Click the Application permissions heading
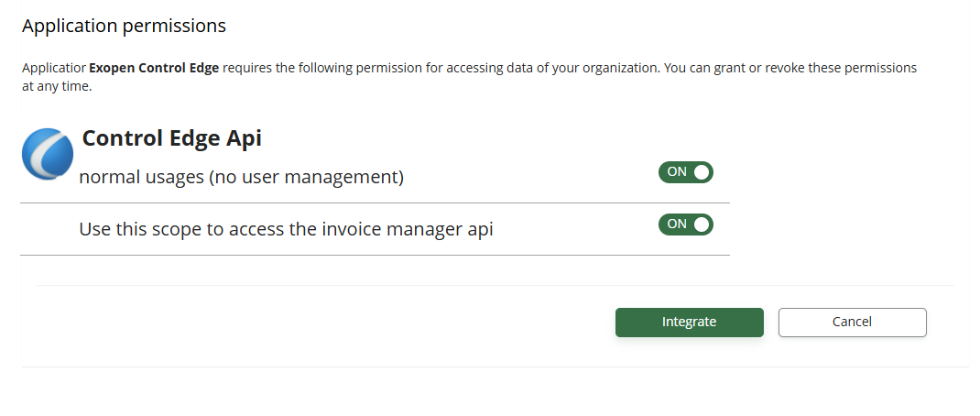 (x=124, y=26)
